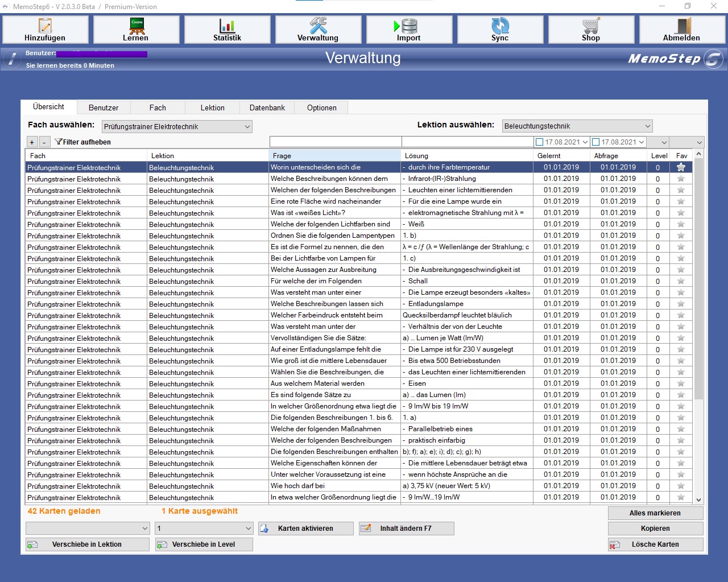Screen dimensions: 728x582
Task: Expand the Abfrage date picker arrow
Action: (x=642, y=142)
